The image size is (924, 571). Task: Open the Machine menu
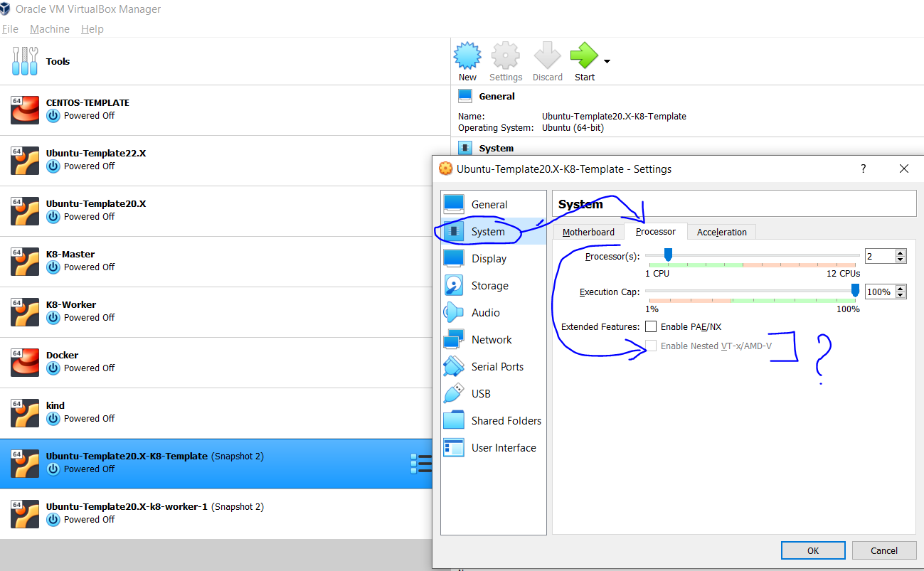(50, 29)
